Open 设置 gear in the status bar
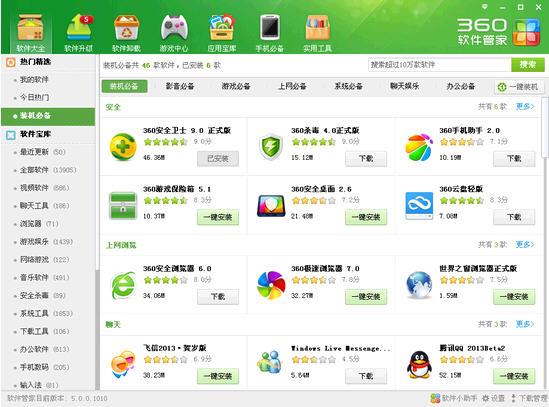Image resolution: width=549 pixels, height=407 pixels. (x=494, y=398)
